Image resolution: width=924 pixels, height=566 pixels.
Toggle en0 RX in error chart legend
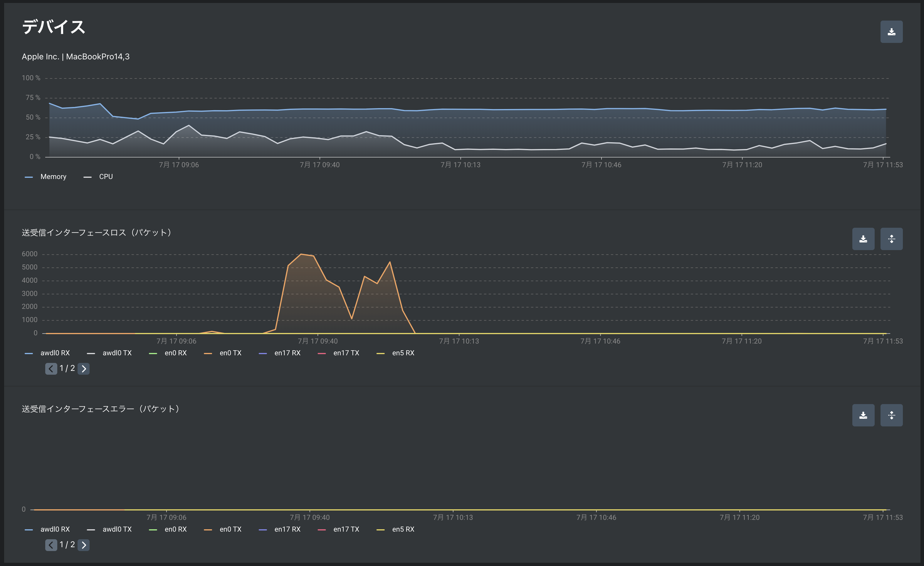[168, 530]
